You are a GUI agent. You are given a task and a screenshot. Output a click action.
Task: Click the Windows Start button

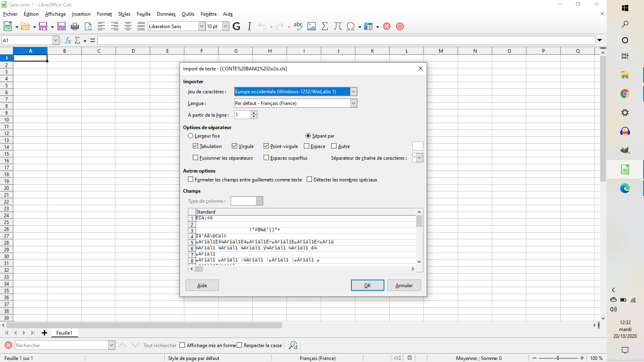point(625,8)
